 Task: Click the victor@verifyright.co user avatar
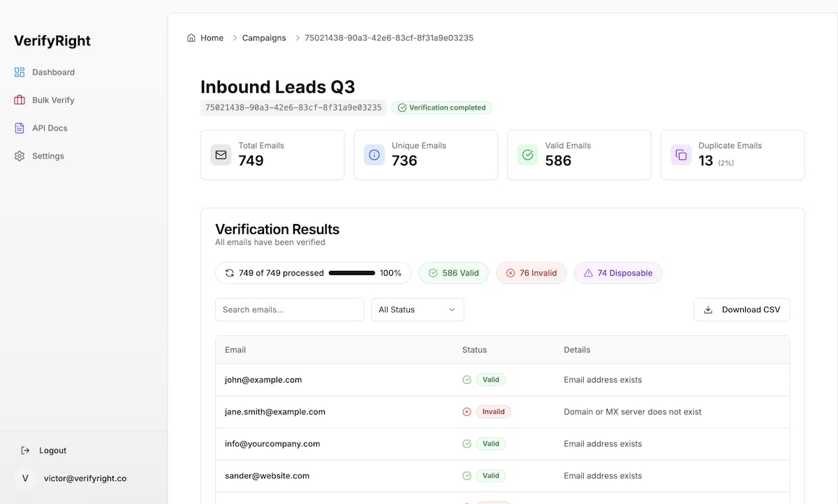point(25,478)
